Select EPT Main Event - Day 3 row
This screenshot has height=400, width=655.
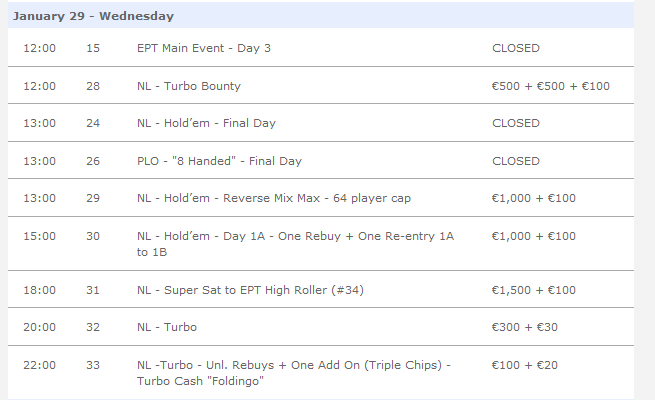point(321,48)
